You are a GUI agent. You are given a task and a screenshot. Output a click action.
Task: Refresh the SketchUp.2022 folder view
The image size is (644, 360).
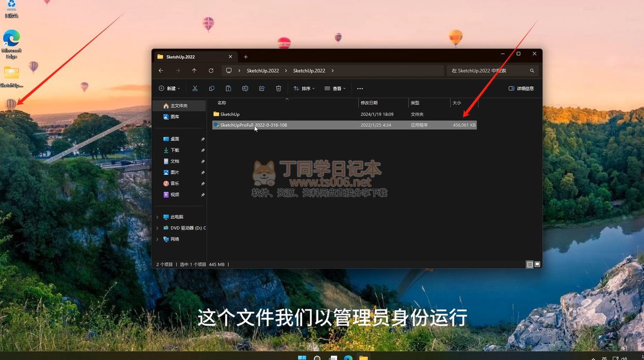point(211,71)
